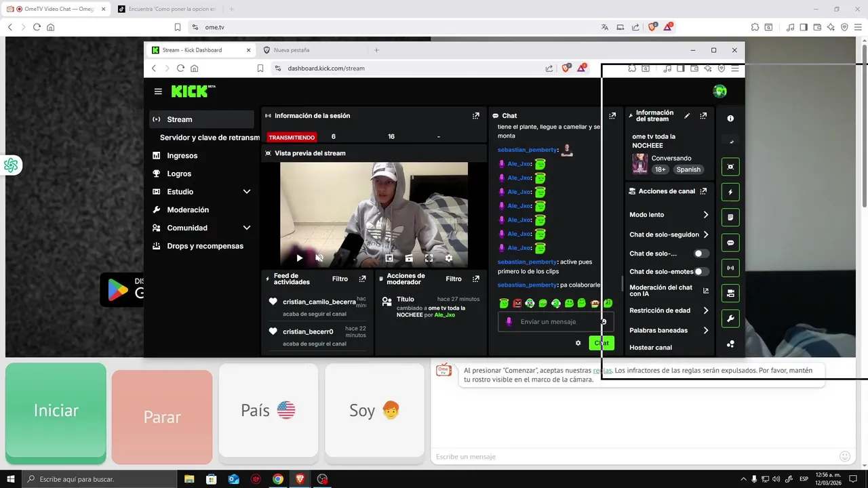The width and height of the screenshot is (868, 488).
Task: Toggle the channel actions widget in the sidebar
Action: (730, 293)
